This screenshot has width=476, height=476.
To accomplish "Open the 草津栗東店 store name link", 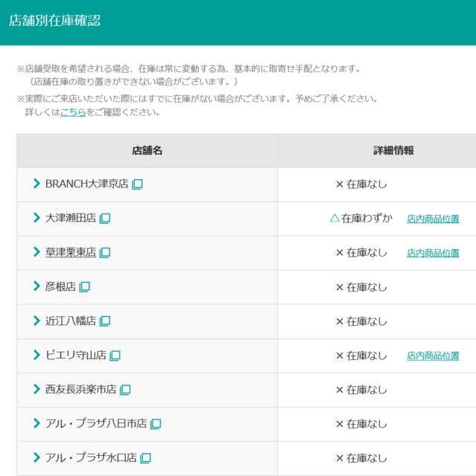I will tap(71, 252).
